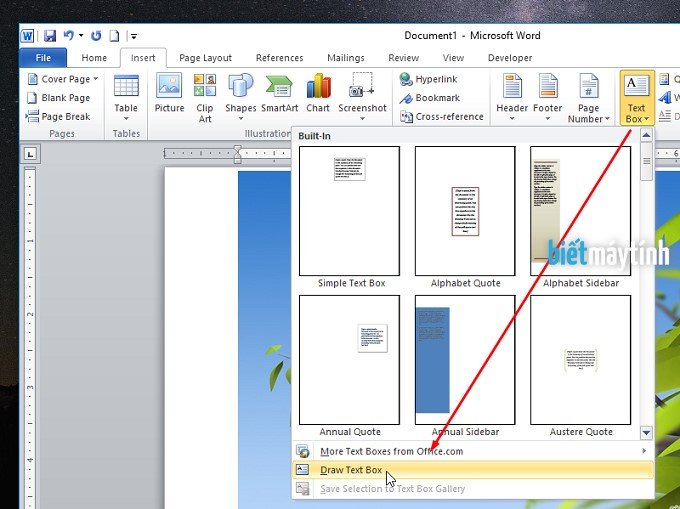The width and height of the screenshot is (680, 509).
Task: Insert a Hyperlink
Action: click(x=428, y=79)
